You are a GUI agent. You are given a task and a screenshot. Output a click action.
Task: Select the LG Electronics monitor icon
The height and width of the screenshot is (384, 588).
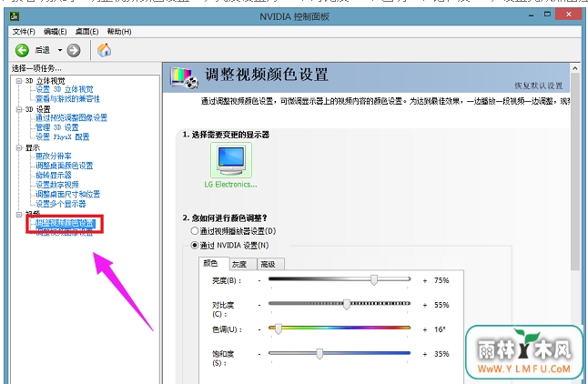(231, 160)
